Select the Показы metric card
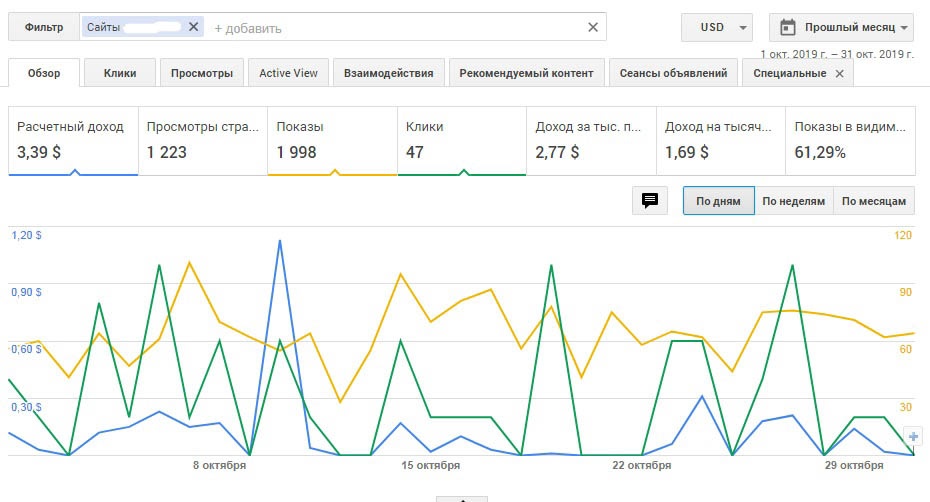Screen dimensions: 930x502 click(332, 141)
